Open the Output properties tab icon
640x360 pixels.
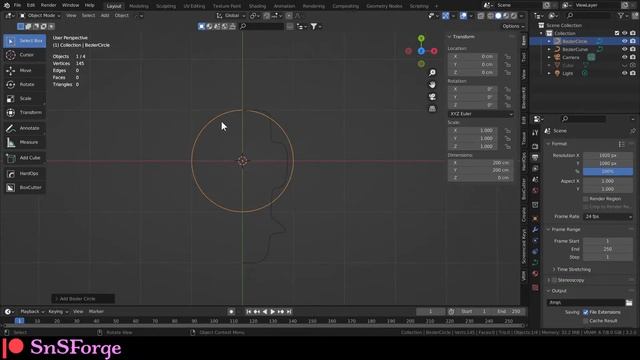[535, 158]
